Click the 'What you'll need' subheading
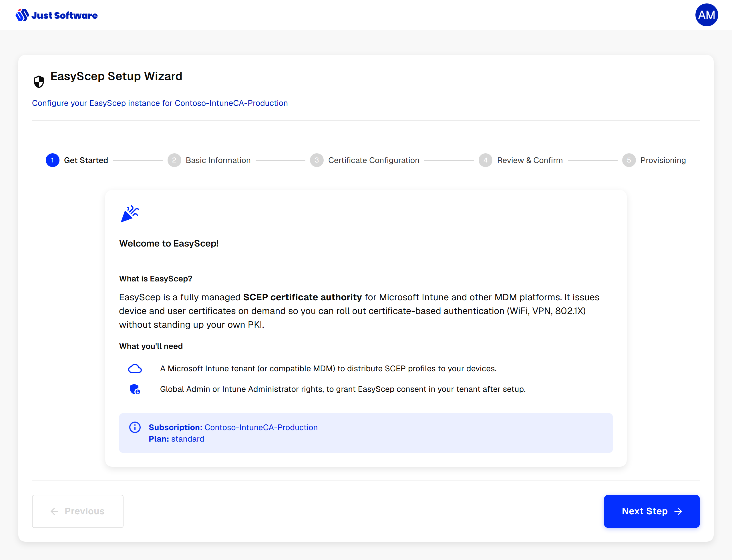The width and height of the screenshot is (732, 560). click(151, 346)
